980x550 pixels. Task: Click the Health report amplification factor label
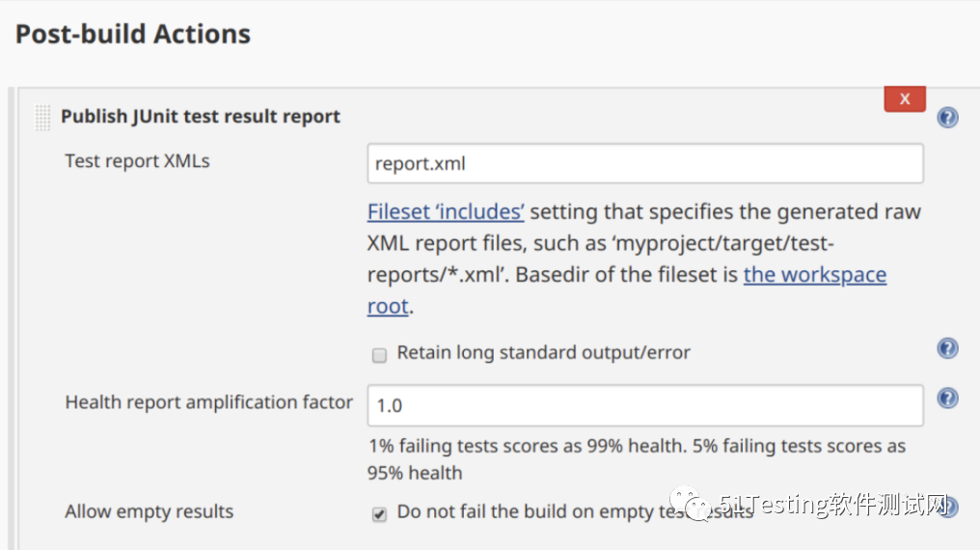(x=208, y=402)
